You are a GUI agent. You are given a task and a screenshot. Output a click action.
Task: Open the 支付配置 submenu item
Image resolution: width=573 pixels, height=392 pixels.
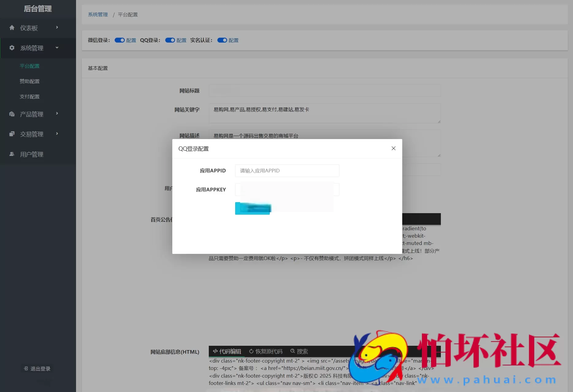(x=29, y=96)
